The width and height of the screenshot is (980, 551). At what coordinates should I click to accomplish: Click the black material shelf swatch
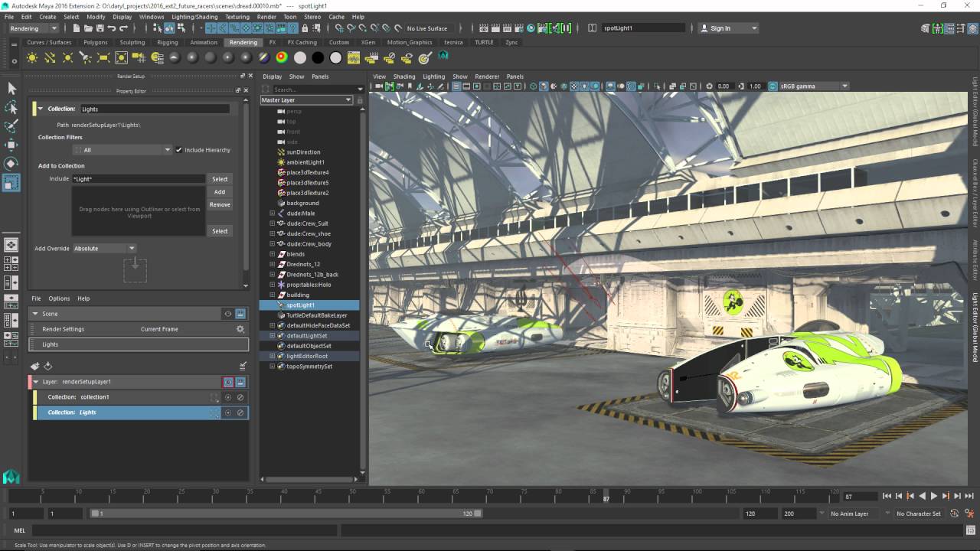pos(318,57)
